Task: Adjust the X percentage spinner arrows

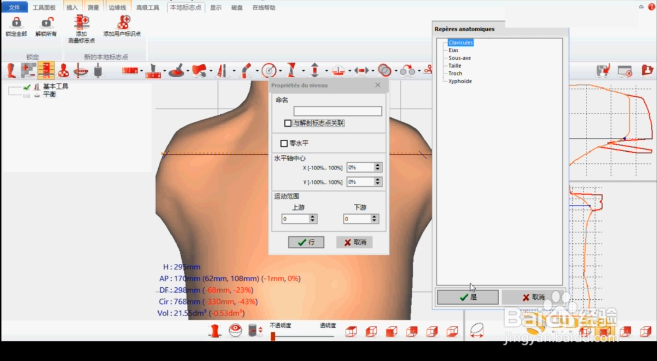Action: (x=378, y=167)
